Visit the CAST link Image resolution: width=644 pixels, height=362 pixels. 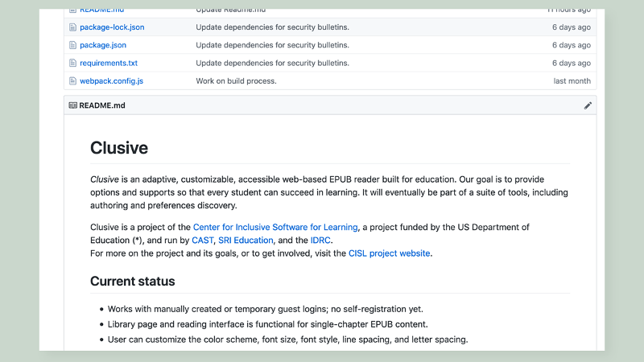tap(203, 240)
